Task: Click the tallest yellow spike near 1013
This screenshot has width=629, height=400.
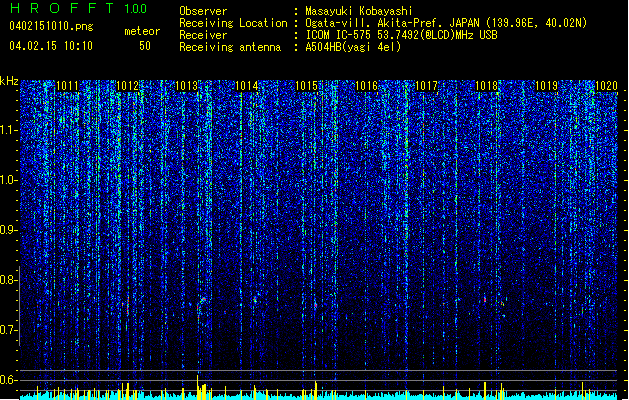Action: (x=197, y=387)
